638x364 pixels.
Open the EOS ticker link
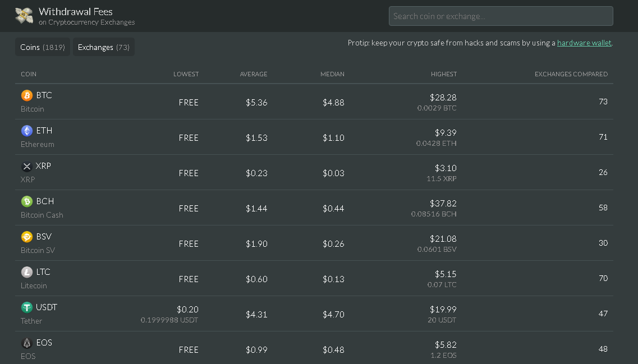tap(44, 343)
